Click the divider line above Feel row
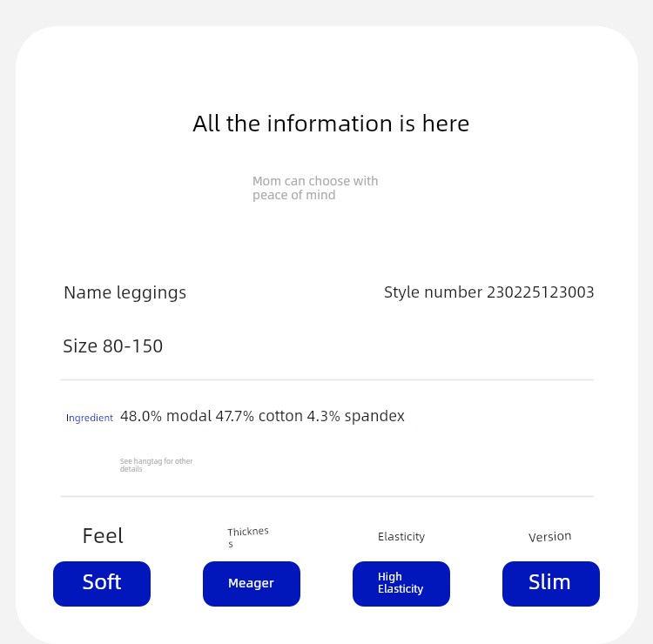The width and height of the screenshot is (653, 644). (326, 496)
